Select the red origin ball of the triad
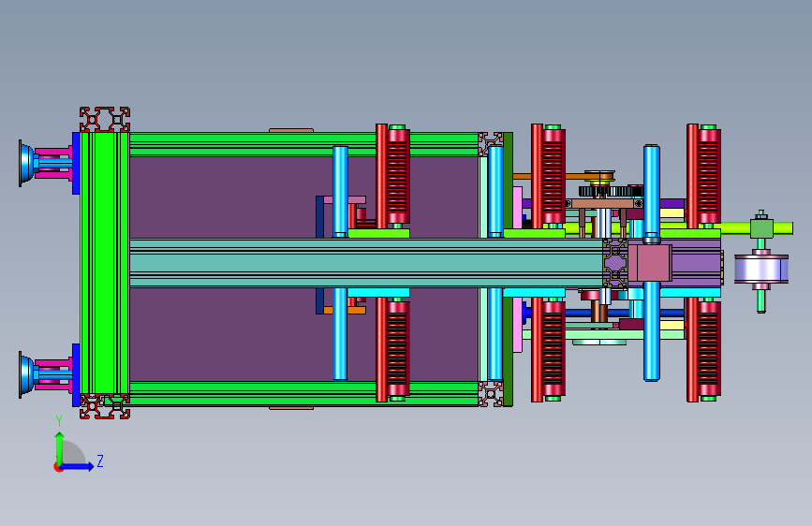The image size is (812, 526). point(58,467)
